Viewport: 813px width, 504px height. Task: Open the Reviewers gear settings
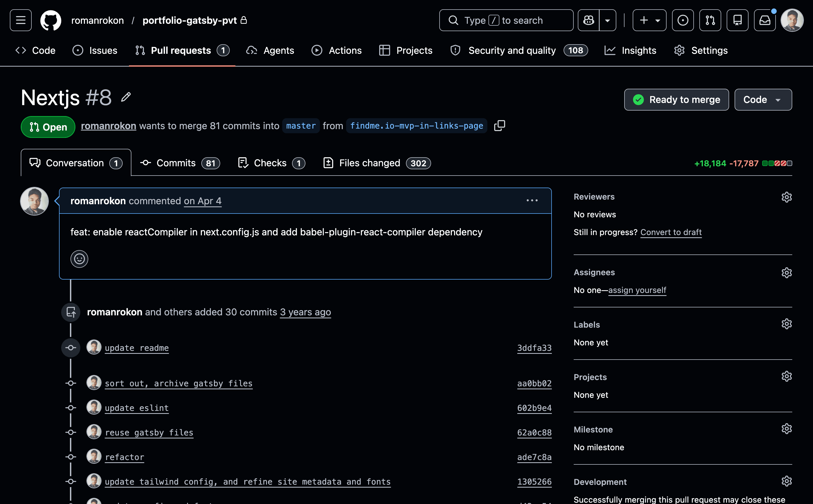(787, 197)
